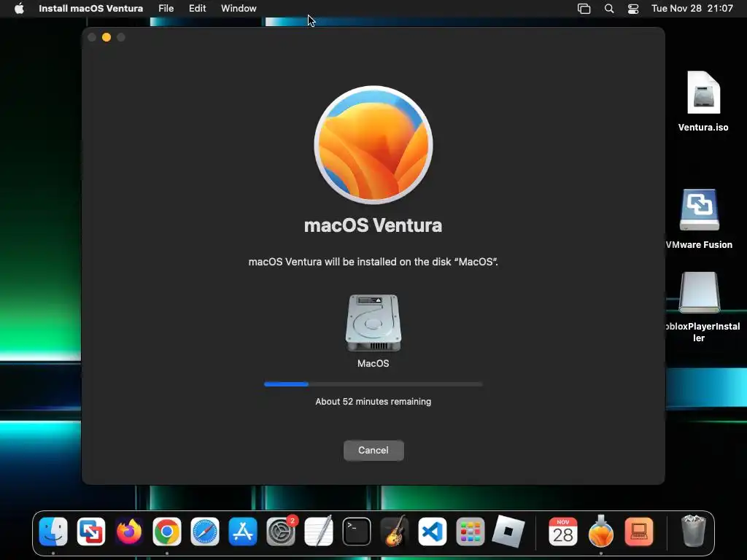The width and height of the screenshot is (747, 560).
Task: Open Terminal from the Dock
Action: (356, 532)
